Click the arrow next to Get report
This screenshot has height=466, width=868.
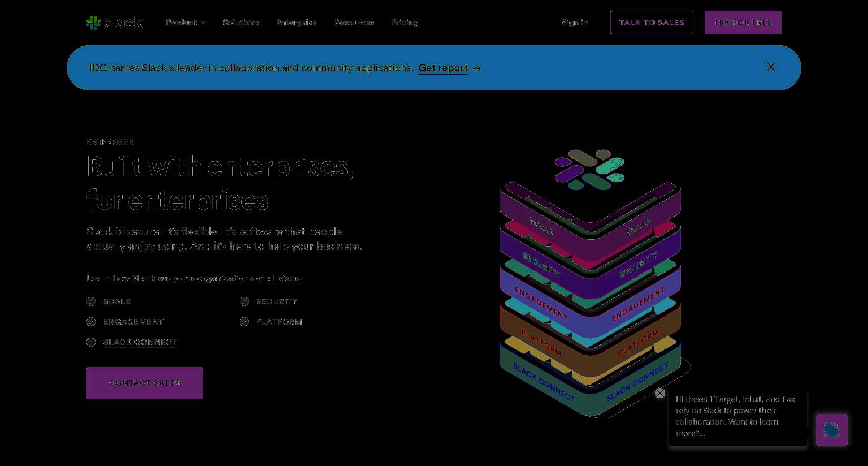(x=477, y=68)
